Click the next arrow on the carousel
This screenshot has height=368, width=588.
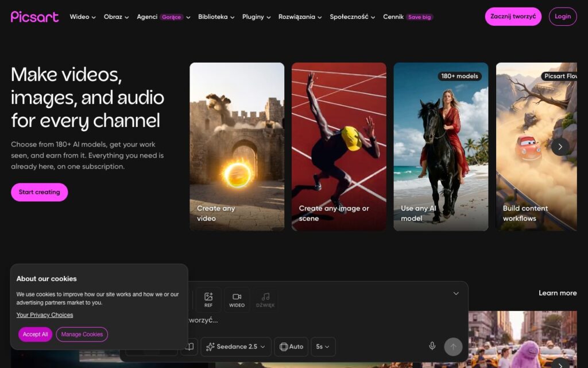click(x=560, y=147)
